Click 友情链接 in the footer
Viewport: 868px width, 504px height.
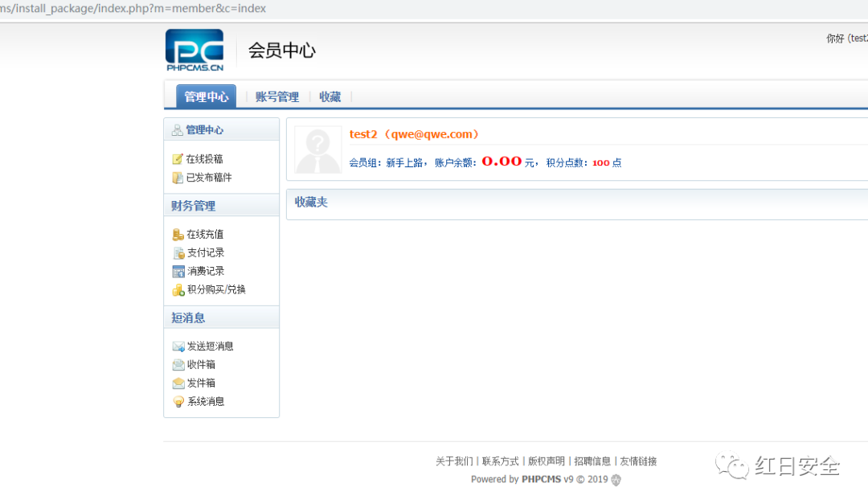pos(638,461)
